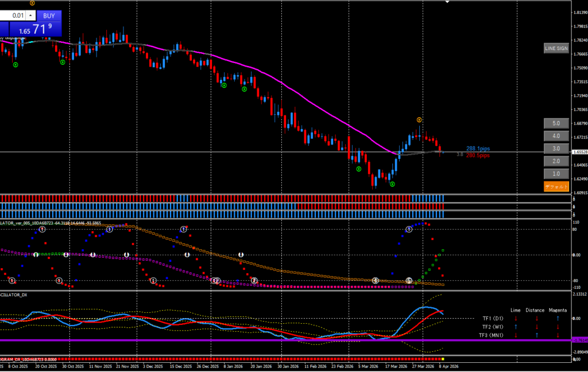
Task: Click the TF2 (W1) Lime up arrow
Action: click(516, 326)
